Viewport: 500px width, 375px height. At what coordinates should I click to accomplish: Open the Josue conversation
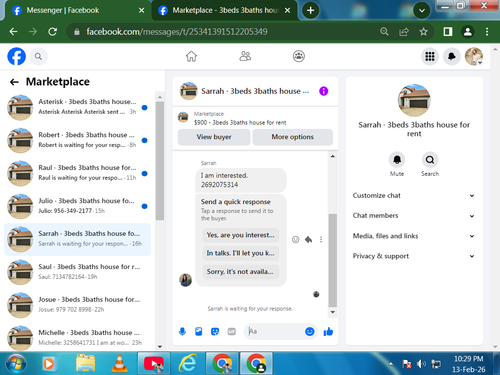tap(77, 305)
